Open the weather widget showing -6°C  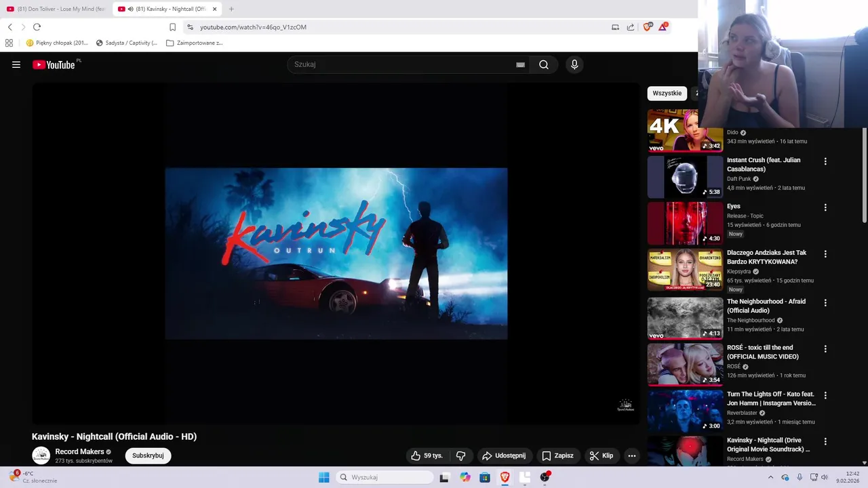33,477
